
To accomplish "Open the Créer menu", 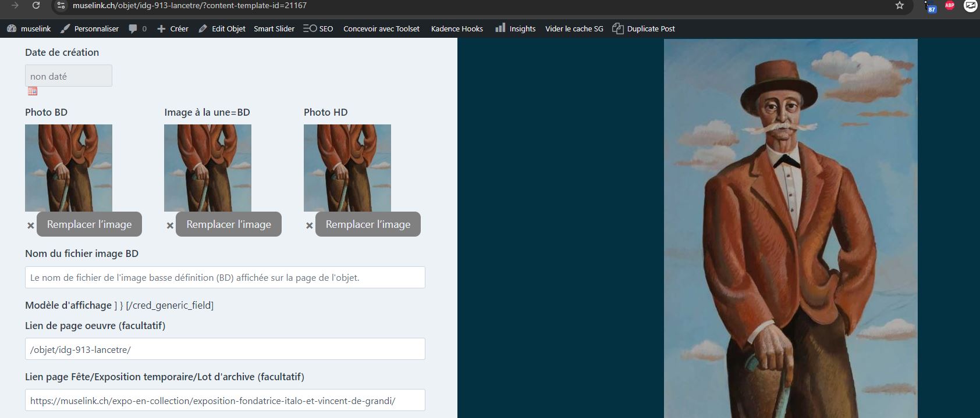I will [x=173, y=28].
